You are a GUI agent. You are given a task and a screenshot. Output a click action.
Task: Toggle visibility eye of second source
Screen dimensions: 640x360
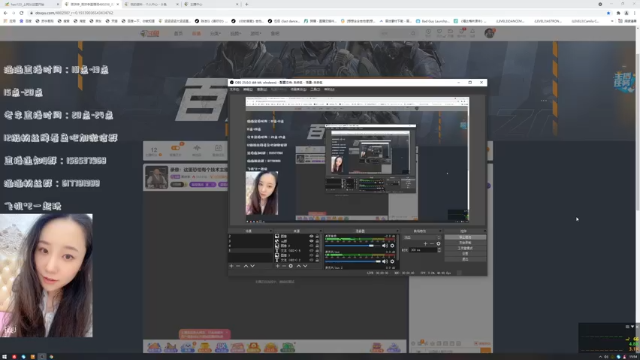(x=311, y=241)
